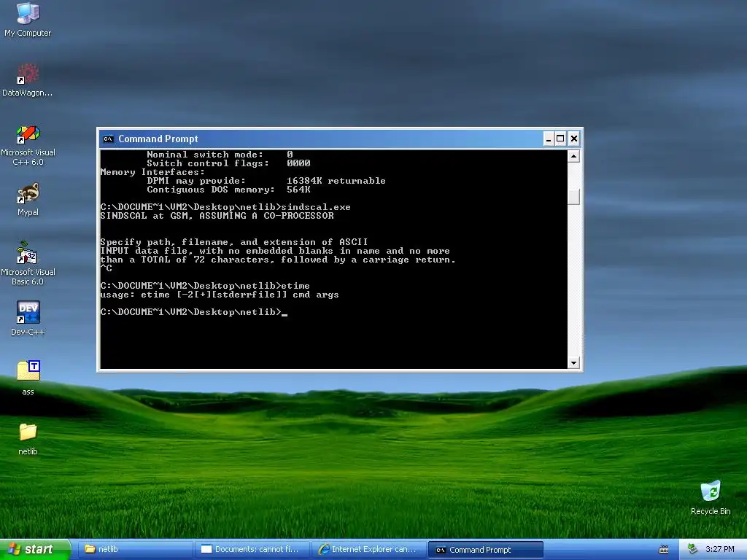Click the 'usage: etime' output line
The width and height of the screenshot is (747, 560).
[x=220, y=295]
